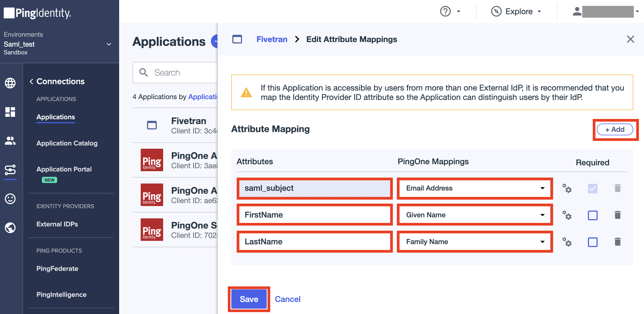This screenshot has height=314, width=644.
Task: Open Email Address mapping dropdown
Action: pyautogui.click(x=475, y=188)
